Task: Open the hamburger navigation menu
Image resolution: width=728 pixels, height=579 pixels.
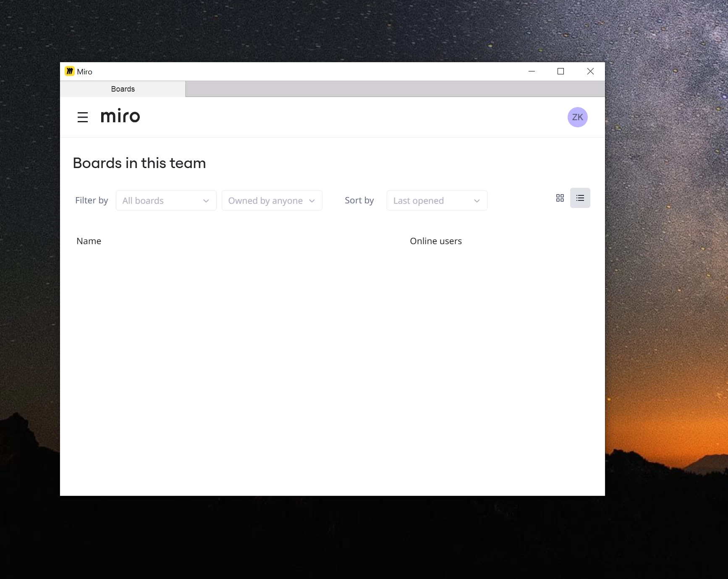Action: click(82, 117)
